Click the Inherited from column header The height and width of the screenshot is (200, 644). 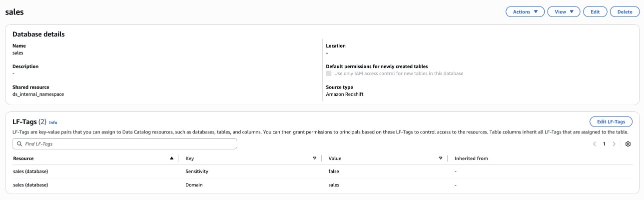[471, 158]
